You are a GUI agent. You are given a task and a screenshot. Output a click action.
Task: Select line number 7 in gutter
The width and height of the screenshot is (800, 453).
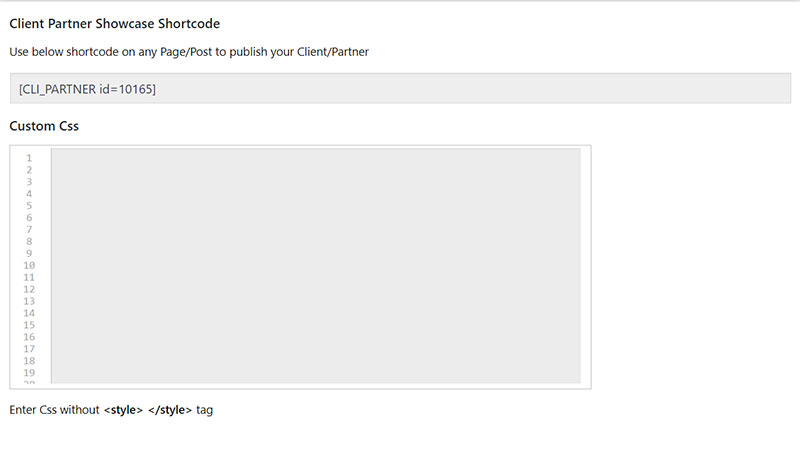(29, 230)
